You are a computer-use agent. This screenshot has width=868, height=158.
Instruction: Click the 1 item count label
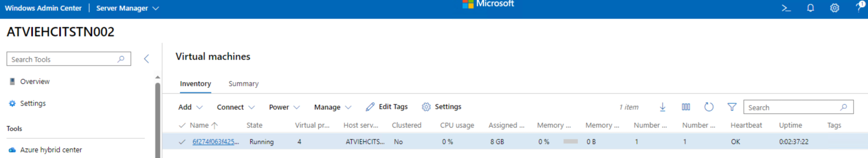(629, 107)
